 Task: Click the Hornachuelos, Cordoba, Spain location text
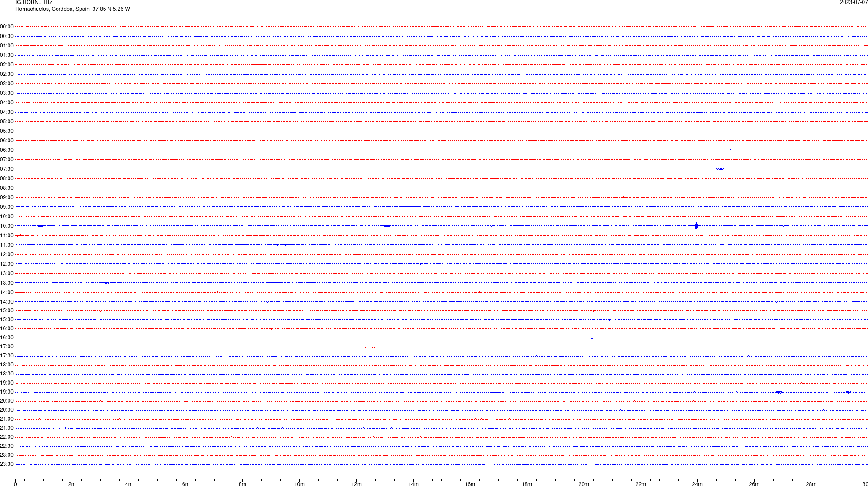(52, 9)
